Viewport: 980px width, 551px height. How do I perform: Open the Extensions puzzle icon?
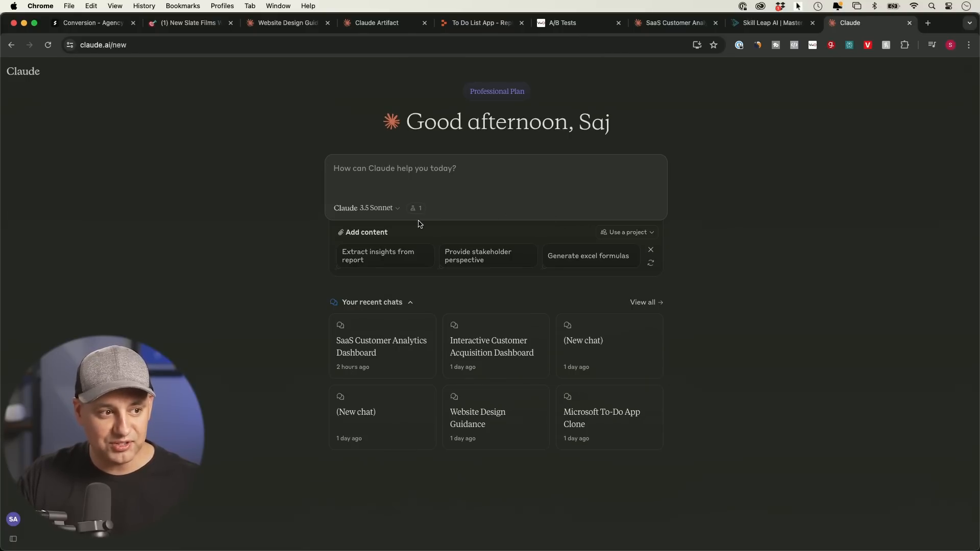904,45
